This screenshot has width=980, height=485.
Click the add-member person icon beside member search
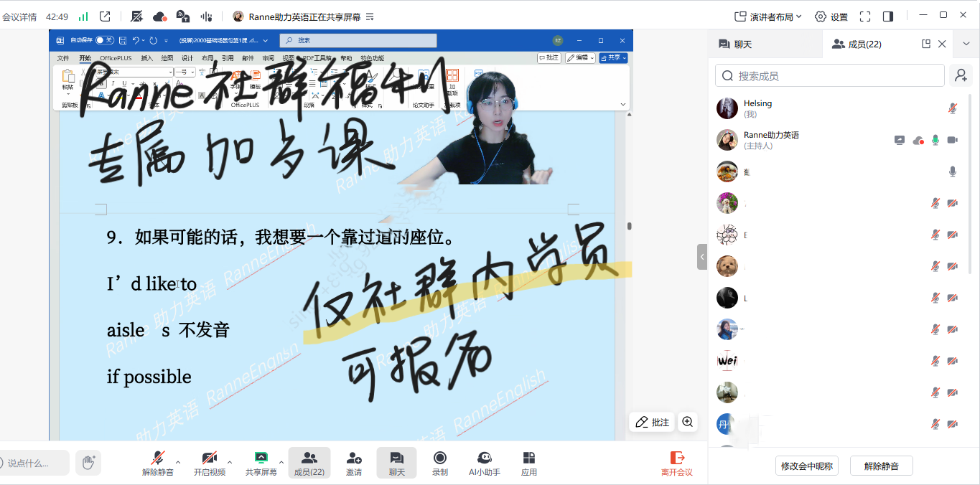pos(961,75)
